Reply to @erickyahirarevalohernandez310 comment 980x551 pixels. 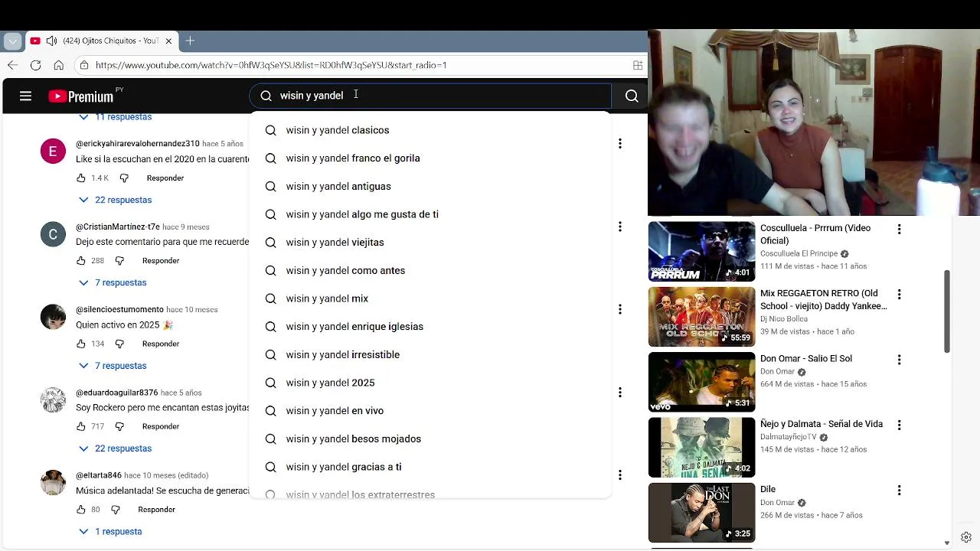165,178
